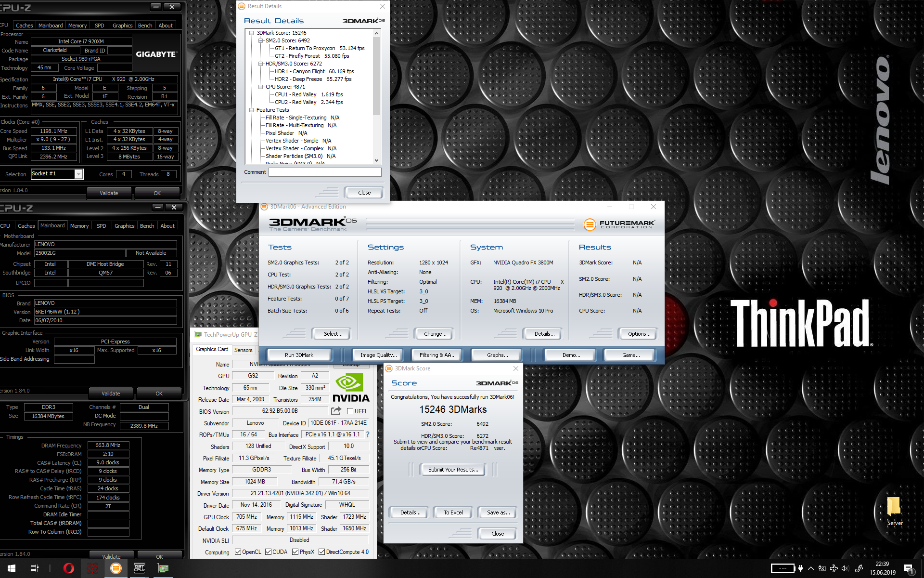Click the Run 3DMark button
The image size is (924, 578).
pyautogui.click(x=299, y=355)
